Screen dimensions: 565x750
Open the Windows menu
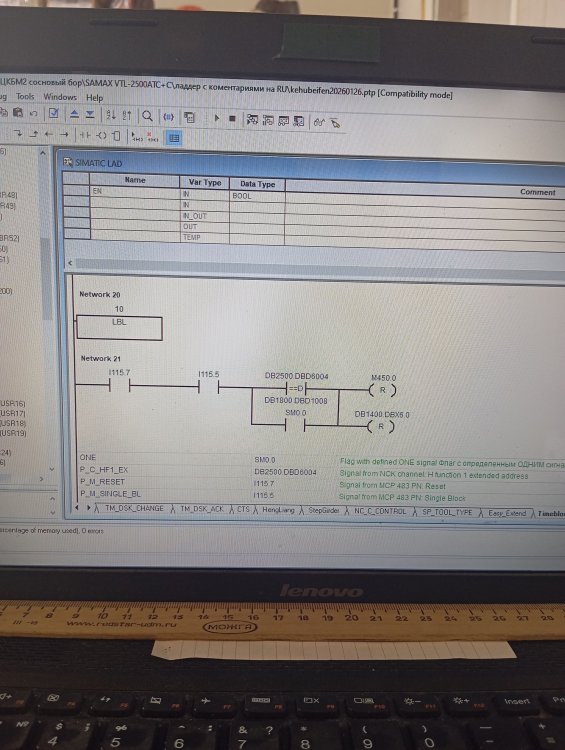pos(60,97)
